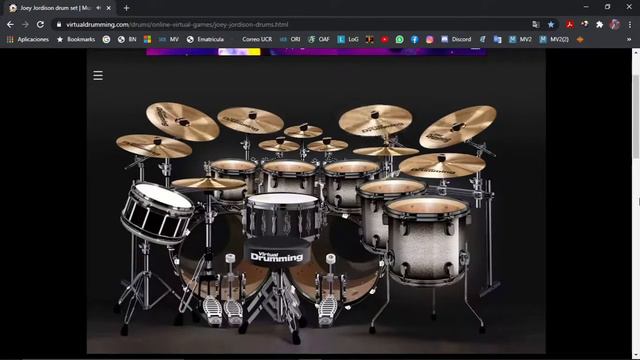Show hidden bookmarks with the double chevron
The height and width of the screenshot is (360, 640).
629,39
